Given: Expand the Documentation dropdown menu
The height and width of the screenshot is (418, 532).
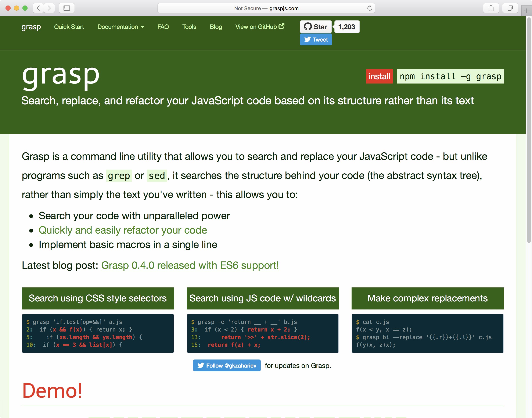Looking at the screenshot, I should coord(121,27).
